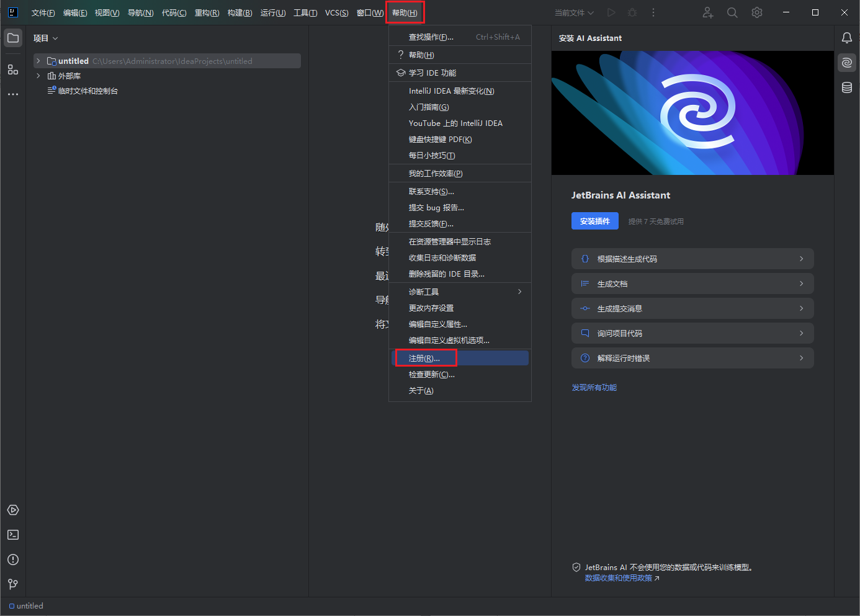Expand the explain runtime error row
The image size is (860, 616).
[x=692, y=358]
